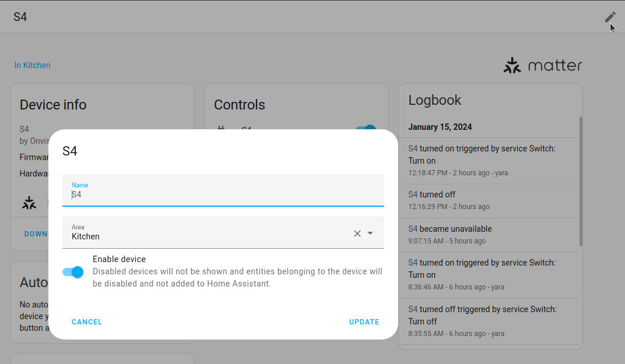
Task: Open S4 link in 8:36:46 AM log entry
Action: [x=413, y=263]
